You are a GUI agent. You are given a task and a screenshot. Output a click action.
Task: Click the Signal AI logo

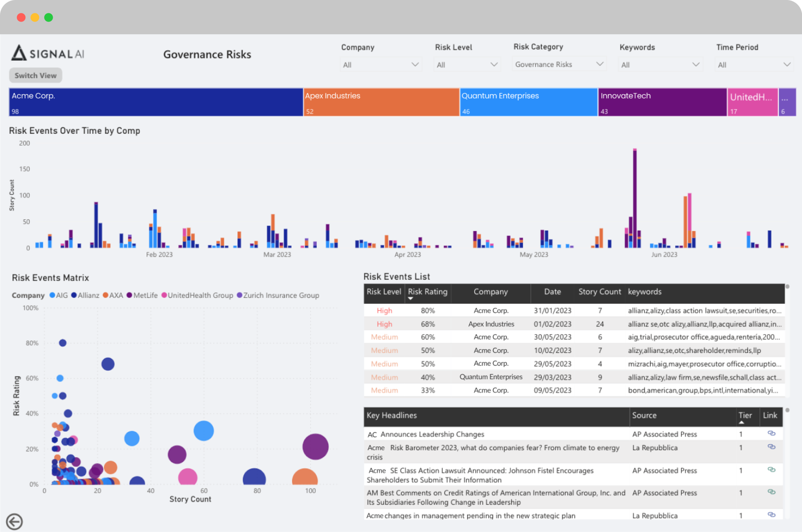coord(48,53)
